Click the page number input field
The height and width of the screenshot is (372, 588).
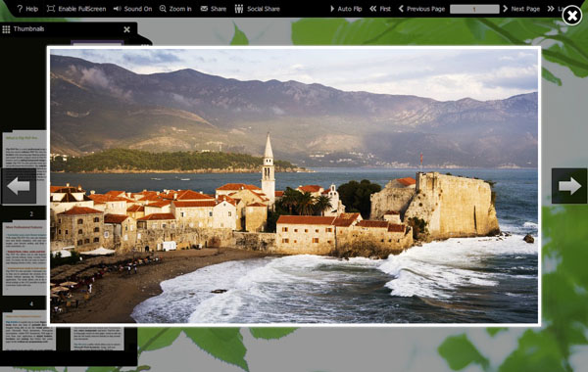point(474,9)
